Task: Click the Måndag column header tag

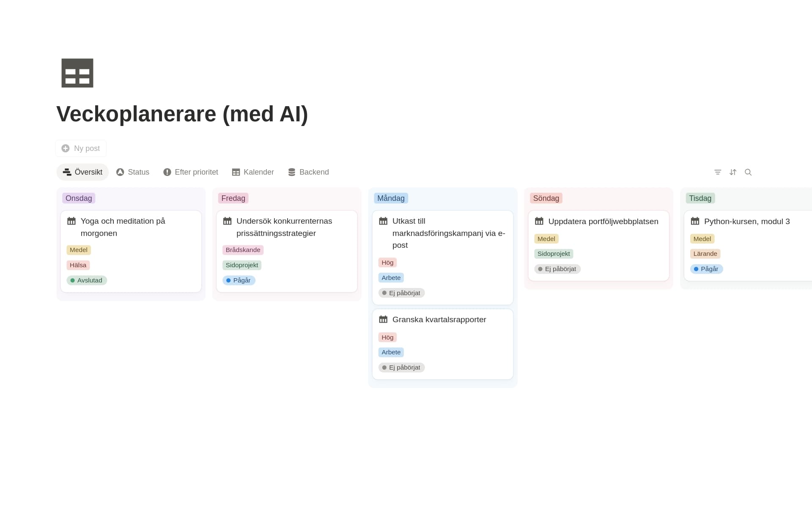Action: pos(391,198)
